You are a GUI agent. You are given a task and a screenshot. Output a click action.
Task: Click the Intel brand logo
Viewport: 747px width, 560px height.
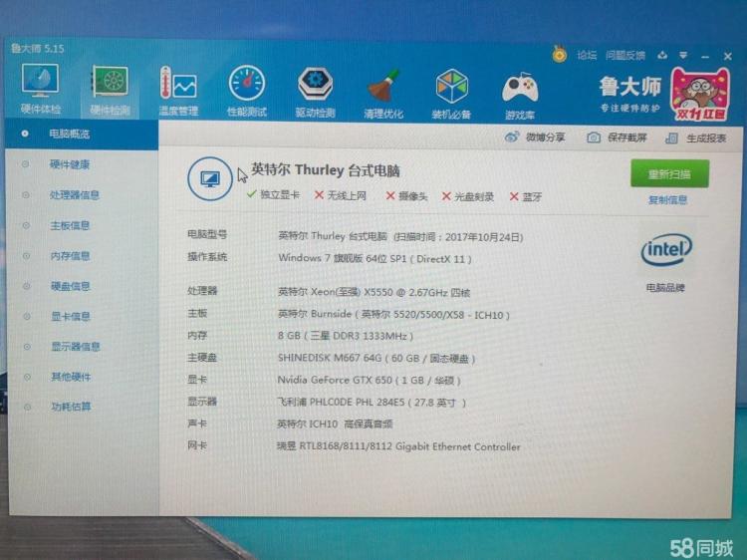pyautogui.click(x=666, y=249)
